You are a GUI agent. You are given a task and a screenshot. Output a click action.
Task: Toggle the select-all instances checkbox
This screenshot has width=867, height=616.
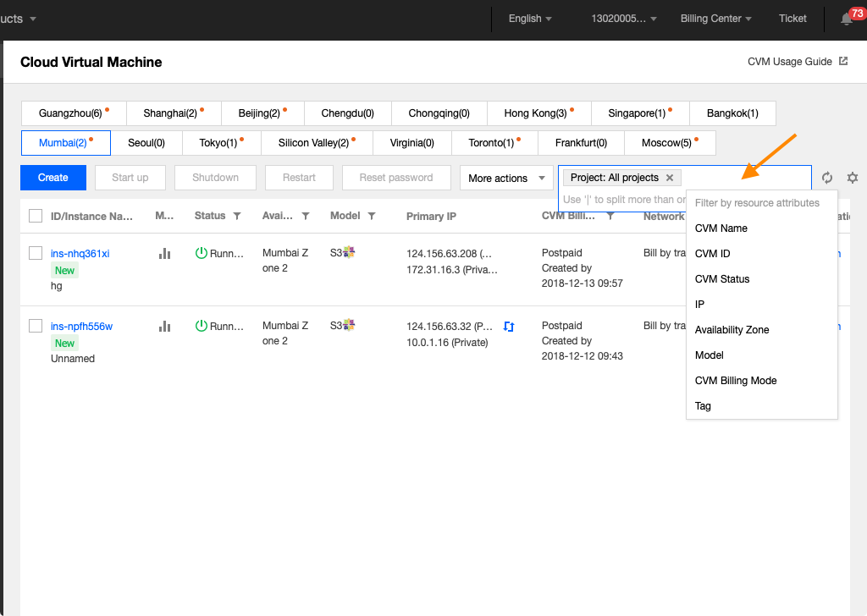pos(36,216)
